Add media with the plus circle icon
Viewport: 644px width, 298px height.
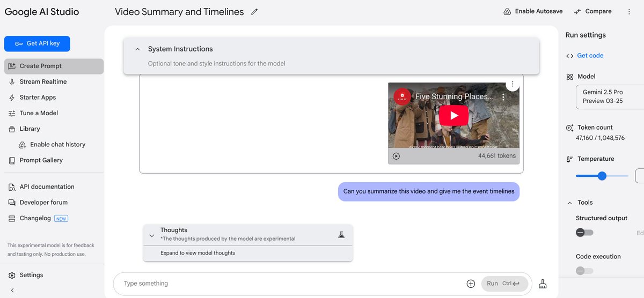pyautogui.click(x=471, y=284)
